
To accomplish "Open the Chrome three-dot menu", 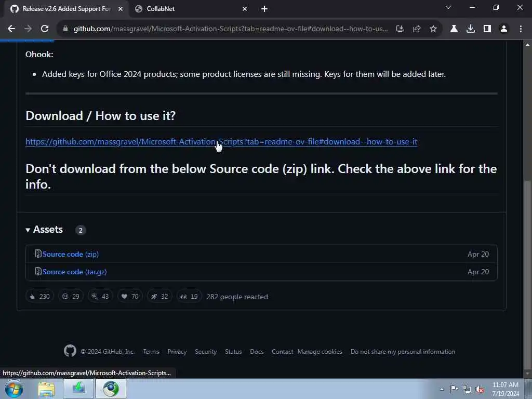I will (x=521, y=29).
